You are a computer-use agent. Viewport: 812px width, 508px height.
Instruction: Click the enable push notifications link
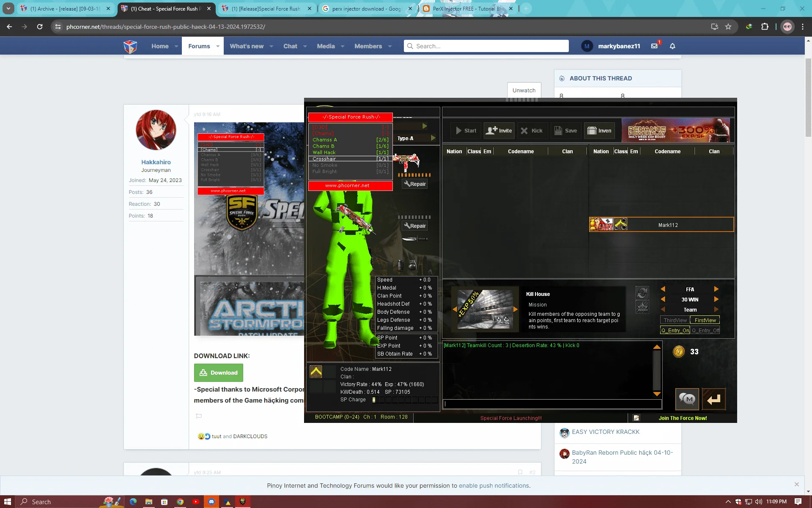click(494, 486)
